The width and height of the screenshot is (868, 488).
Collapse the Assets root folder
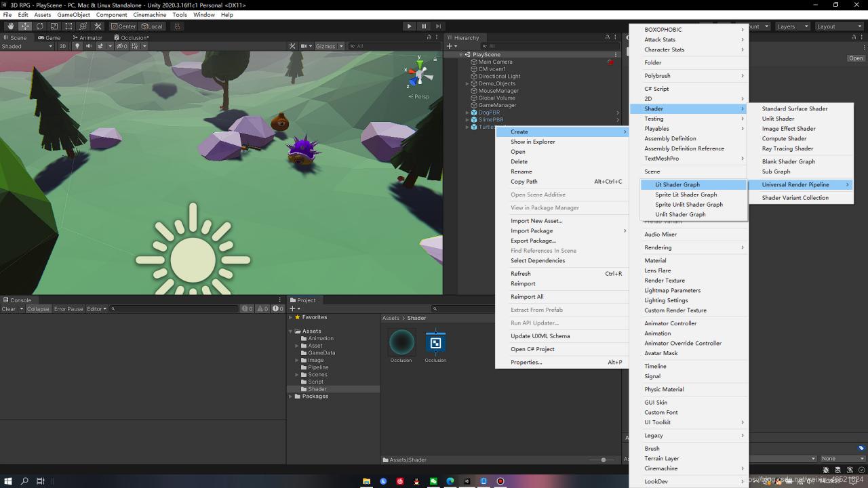(291, 331)
